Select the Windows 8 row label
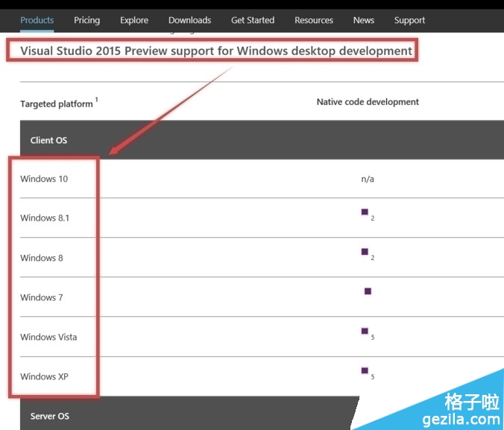Screen dimensions: 504x430 click(42, 258)
